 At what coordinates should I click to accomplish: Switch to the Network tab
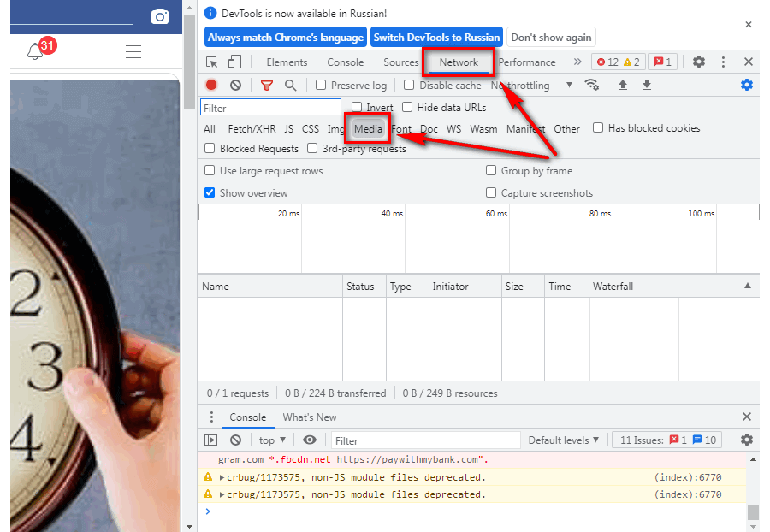coord(459,62)
